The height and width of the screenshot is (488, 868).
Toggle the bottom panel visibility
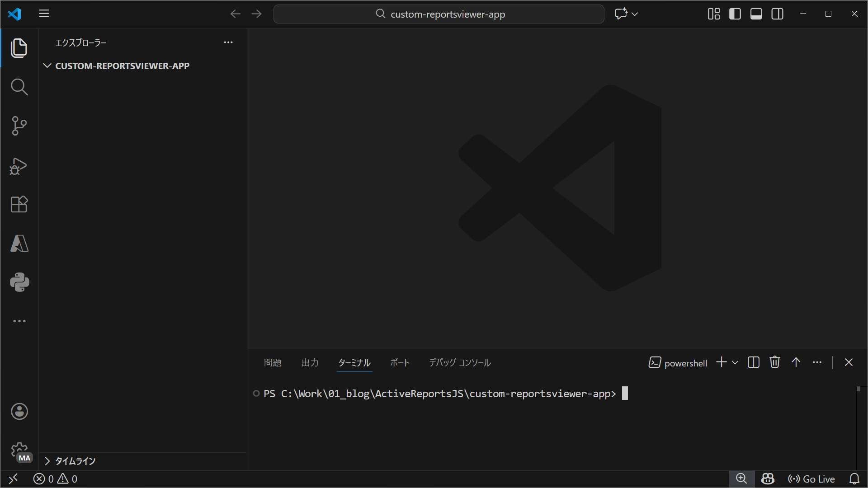click(x=755, y=14)
